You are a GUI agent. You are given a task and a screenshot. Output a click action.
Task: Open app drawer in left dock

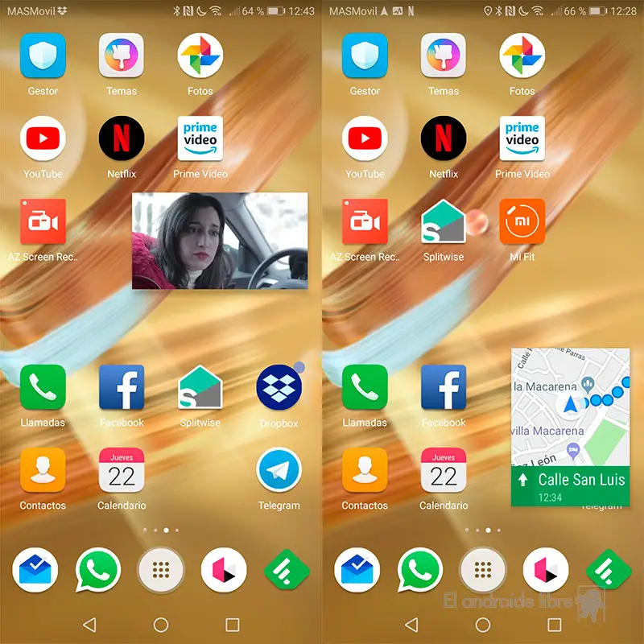coord(160,570)
